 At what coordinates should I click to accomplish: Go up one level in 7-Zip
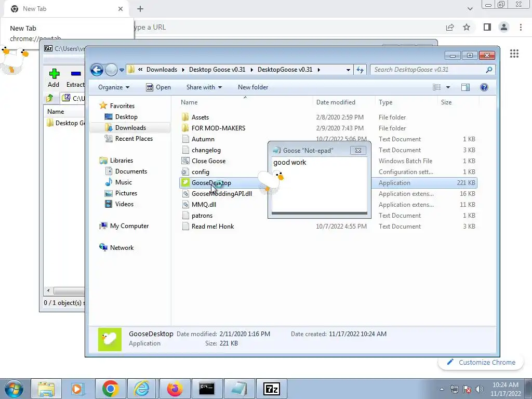pyautogui.click(x=50, y=98)
